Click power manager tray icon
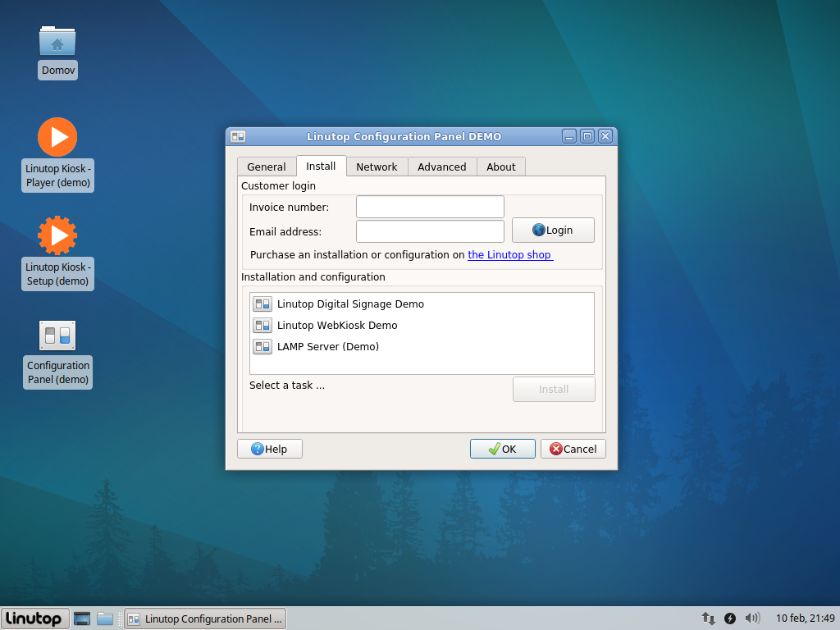 [729, 619]
